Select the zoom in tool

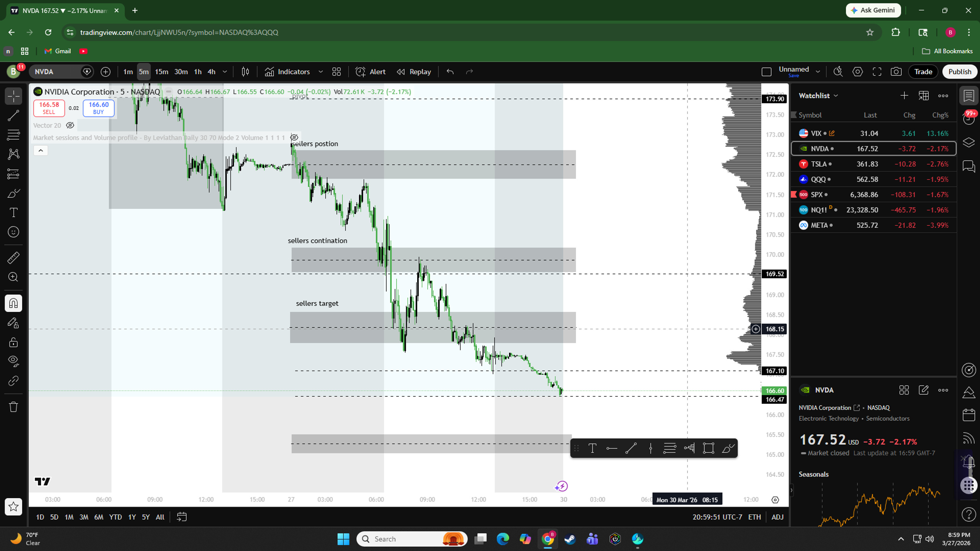[x=13, y=277]
